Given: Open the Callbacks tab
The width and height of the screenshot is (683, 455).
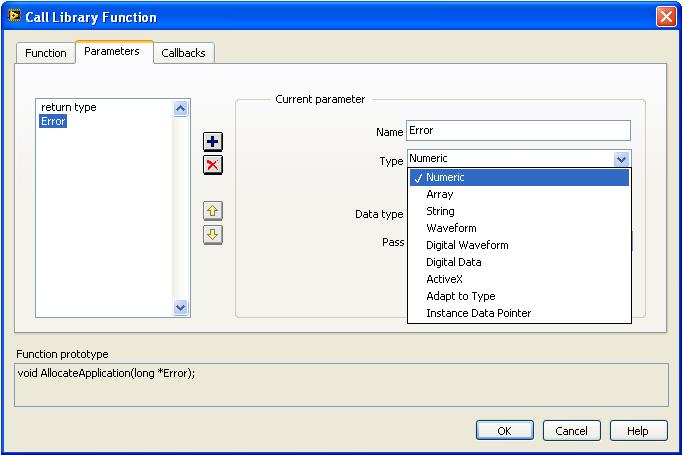Looking at the screenshot, I should 184,53.
